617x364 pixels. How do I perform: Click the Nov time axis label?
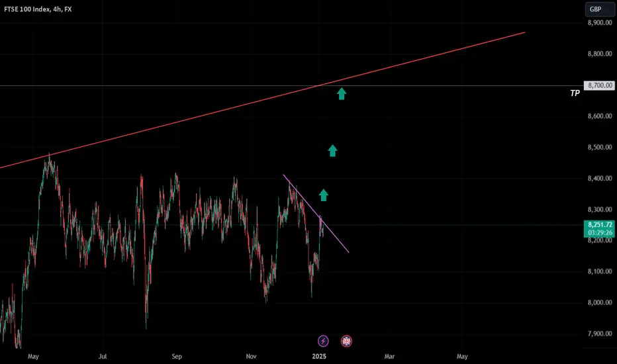[251, 357]
